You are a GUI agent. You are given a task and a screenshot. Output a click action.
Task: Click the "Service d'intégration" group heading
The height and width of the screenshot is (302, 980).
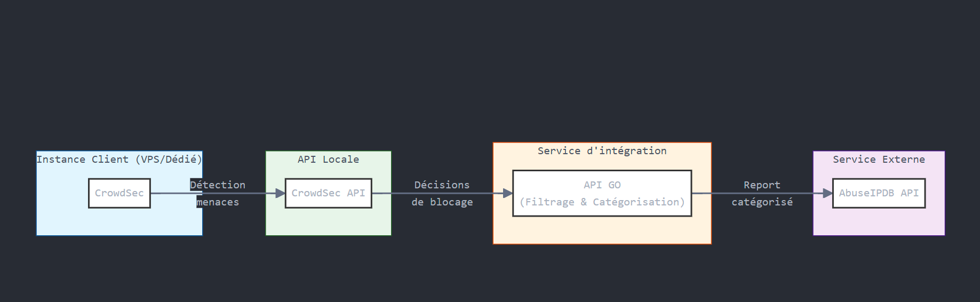coord(602,151)
